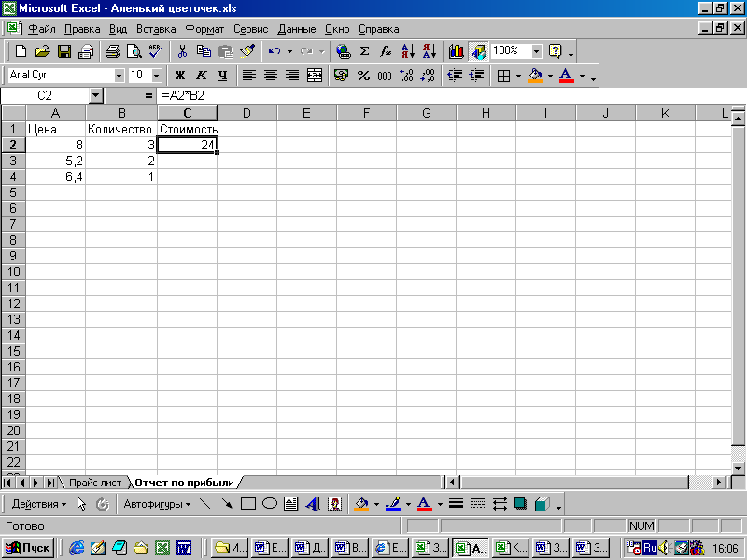Toggle align right
The image size is (747, 560).
292,76
